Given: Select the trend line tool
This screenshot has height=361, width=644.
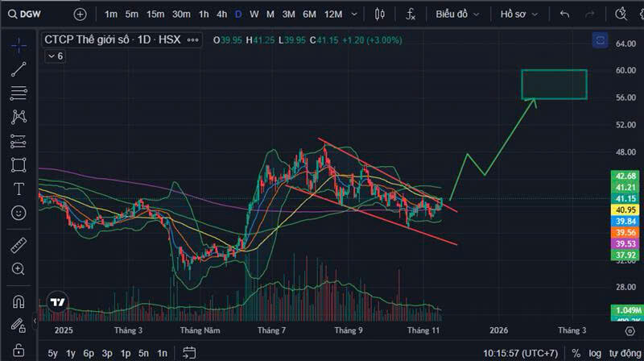Looking at the screenshot, I should 19,69.
